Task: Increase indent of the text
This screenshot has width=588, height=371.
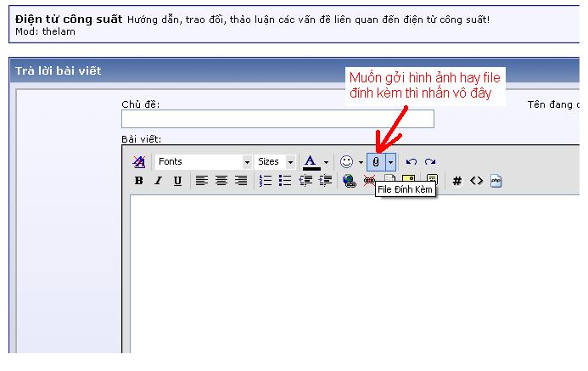Action: click(x=325, y=181)
